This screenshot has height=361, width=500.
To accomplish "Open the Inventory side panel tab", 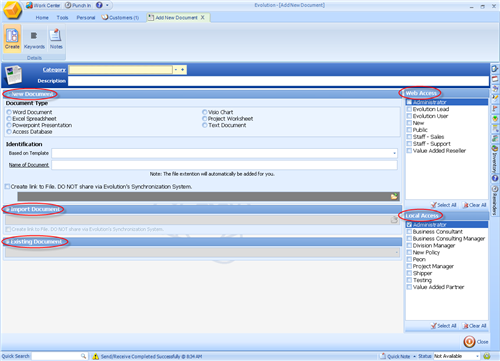I will 495,159.
